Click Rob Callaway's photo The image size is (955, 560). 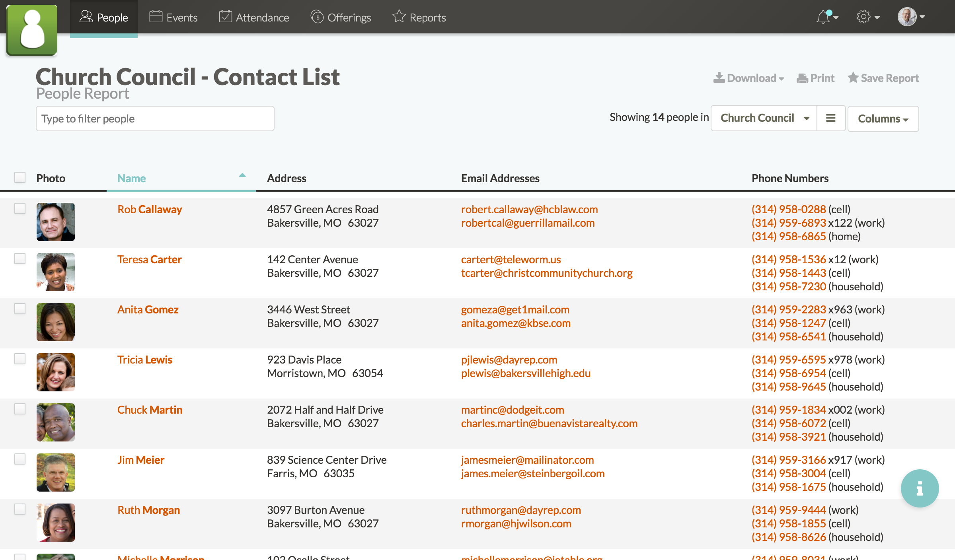pyautogui.click(x=56, y=222)
